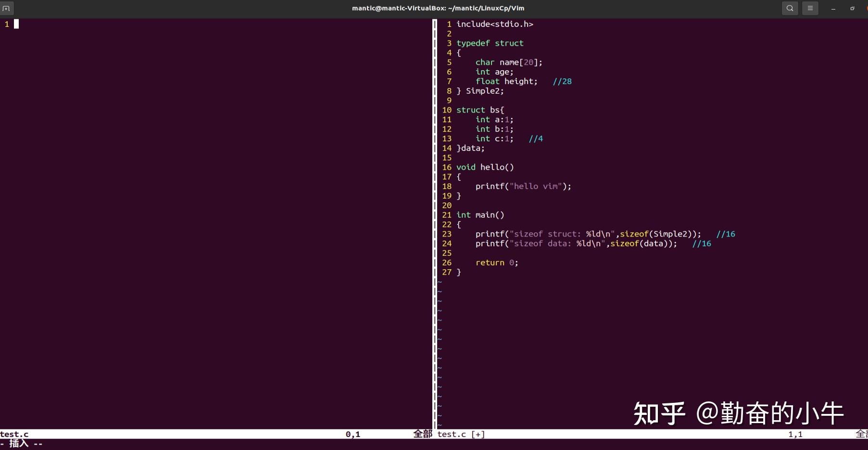
Task: Open a new terminal tab with the plus icon
Action: tap(6, 8)
